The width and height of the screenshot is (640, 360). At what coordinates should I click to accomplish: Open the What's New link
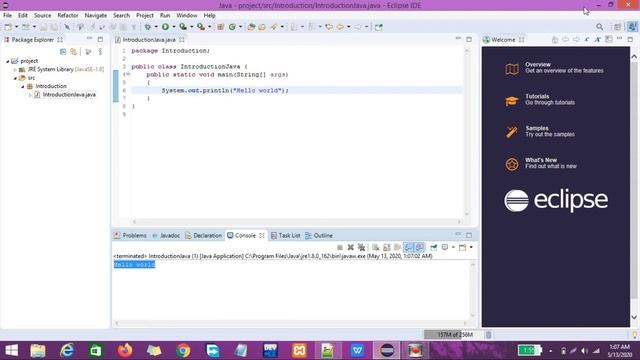(x=541, y=160)
